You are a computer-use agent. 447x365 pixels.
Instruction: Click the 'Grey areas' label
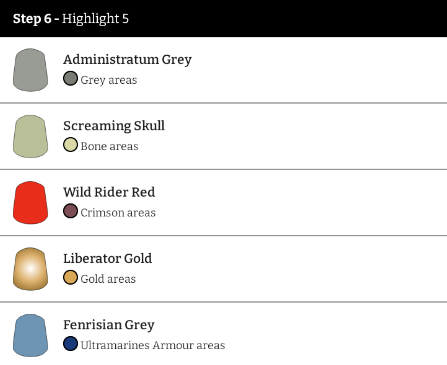click(x=109, y=80)
